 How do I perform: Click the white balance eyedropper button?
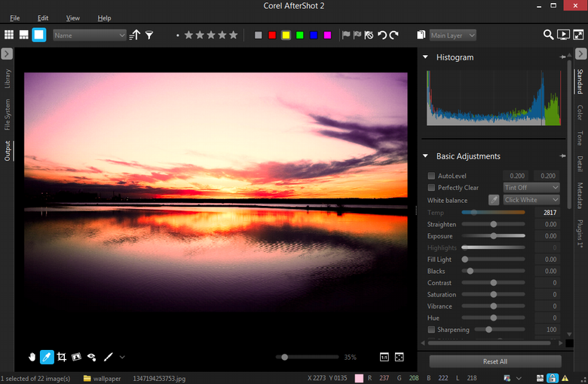tap(494, 200)
